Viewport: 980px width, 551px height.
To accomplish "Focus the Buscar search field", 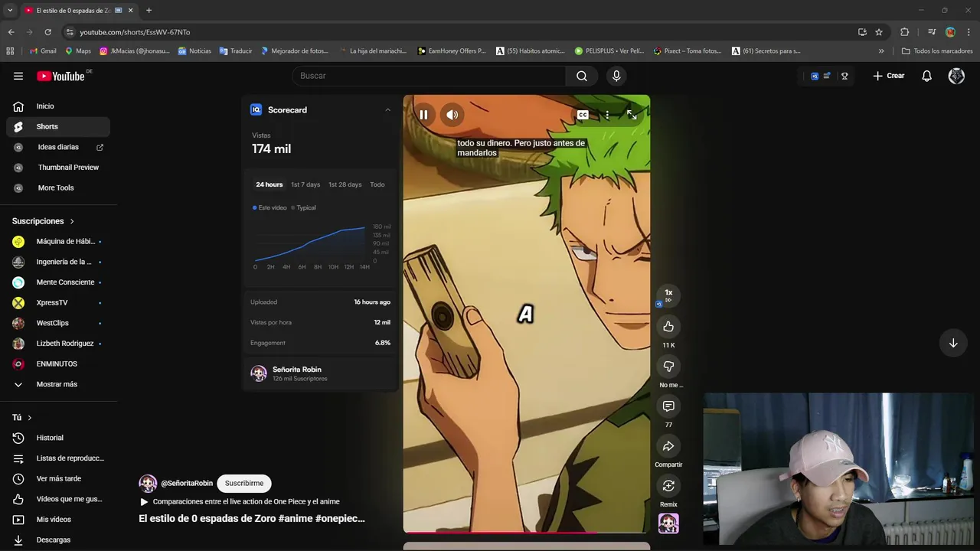I will click(x=429, y=76).
